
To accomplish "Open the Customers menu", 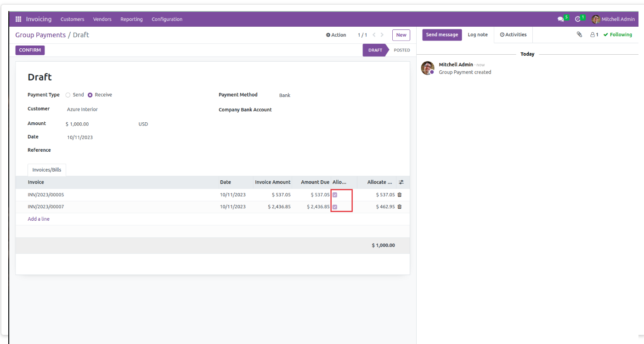I will (x=73, y=19).
